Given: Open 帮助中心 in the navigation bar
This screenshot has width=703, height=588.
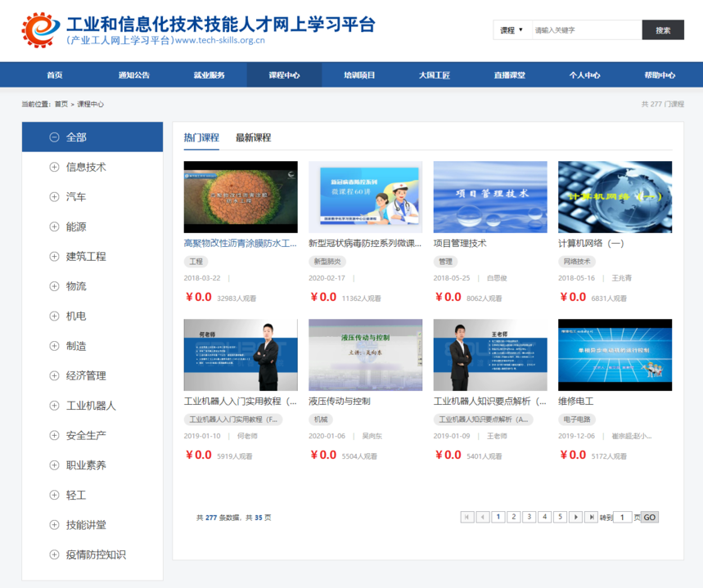Looking at the screenshot, I should (x=660, y=75).
